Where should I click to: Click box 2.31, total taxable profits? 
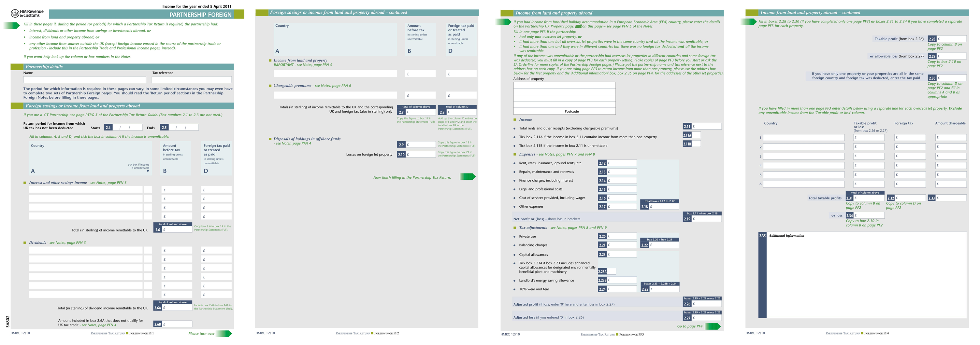pos(869,198)
